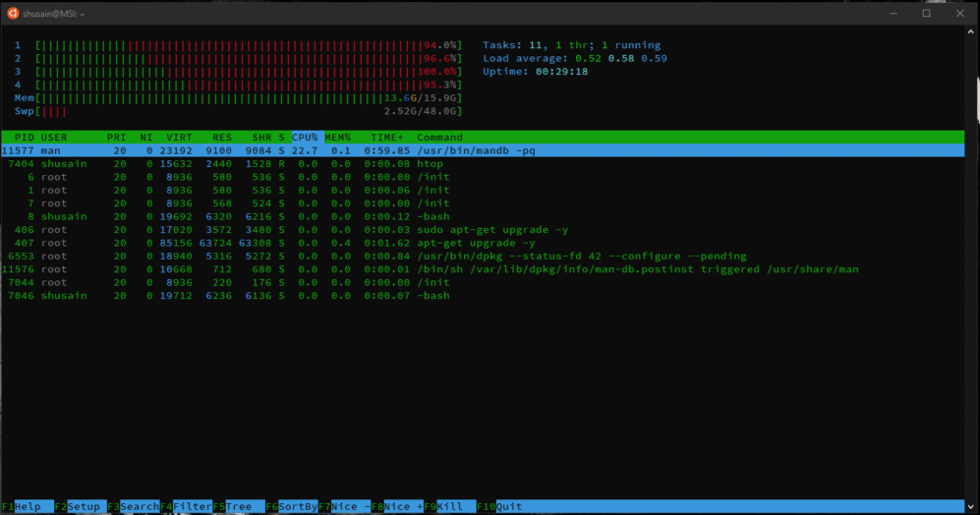Close the terminal window
Viewport: 980px width, 515px height.
[960, 13]
